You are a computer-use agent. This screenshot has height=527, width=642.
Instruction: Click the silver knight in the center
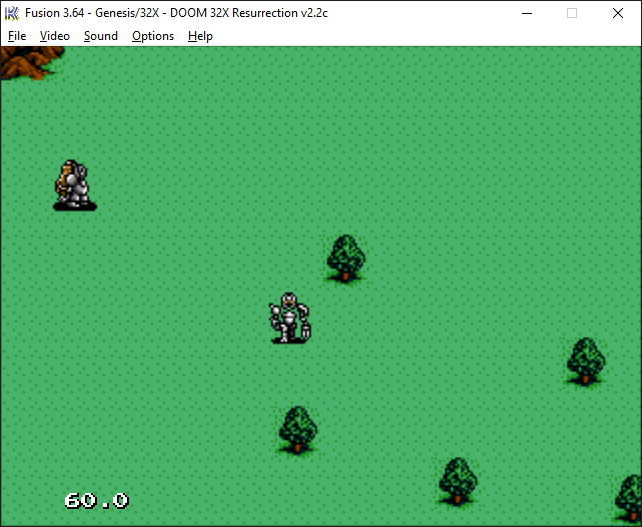pyautogui.click(x=289, y=318)
